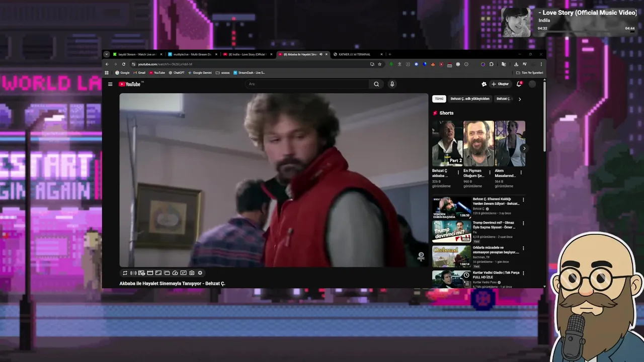
Task: Click the speedometer playback speed icon
Action: pos(175,273)
